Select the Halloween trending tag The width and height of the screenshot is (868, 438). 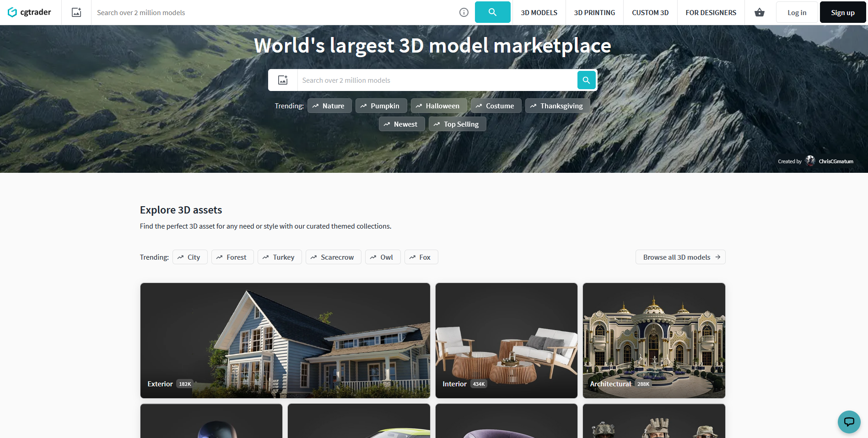[438, 106]
